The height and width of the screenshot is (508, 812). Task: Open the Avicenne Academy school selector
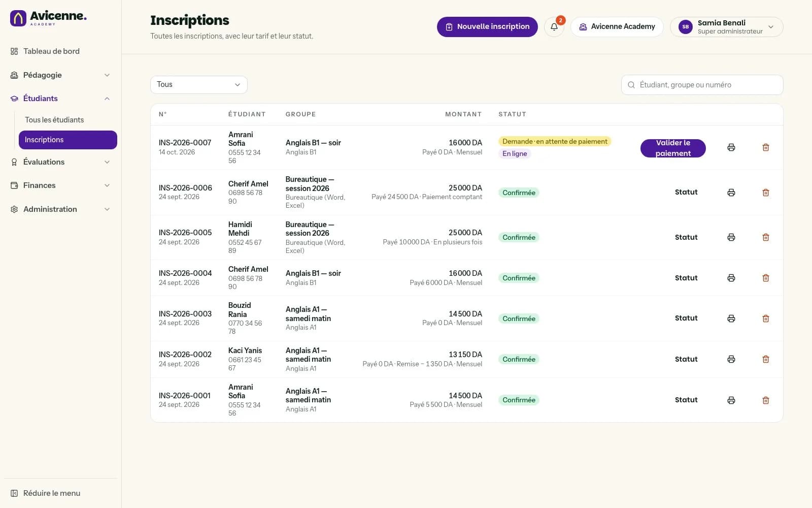(x=617, y=27)
